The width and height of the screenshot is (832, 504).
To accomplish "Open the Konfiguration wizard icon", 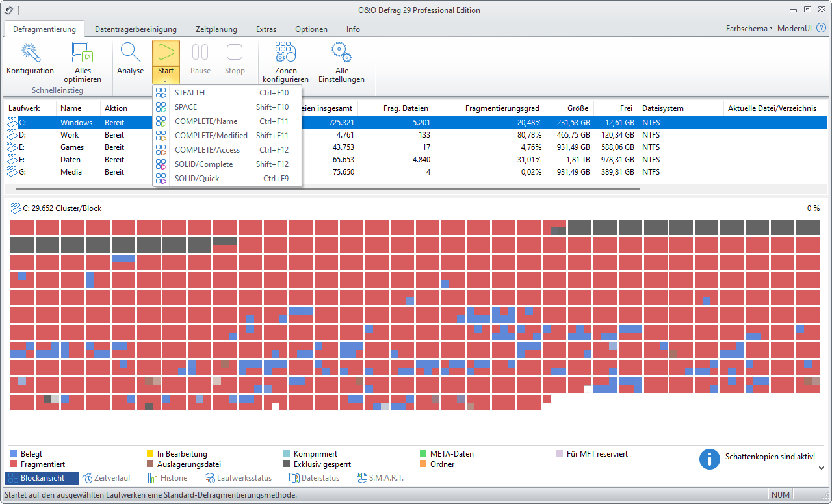I will click(30, 53).
